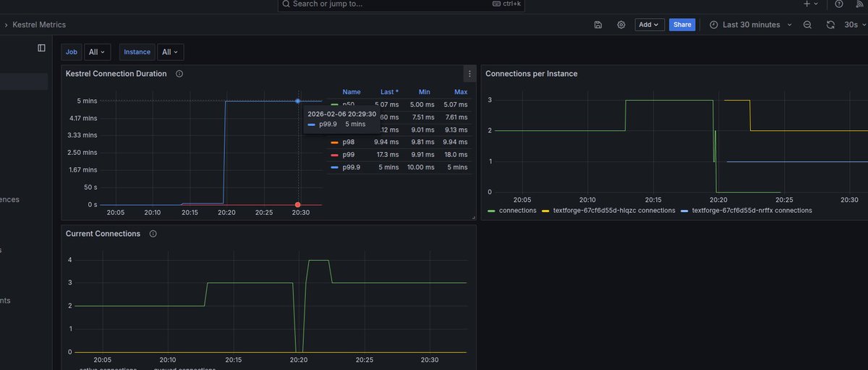Screen dimensions: 868x370
Task: Click the orange p98 color swatch
Action: point(334,143)
